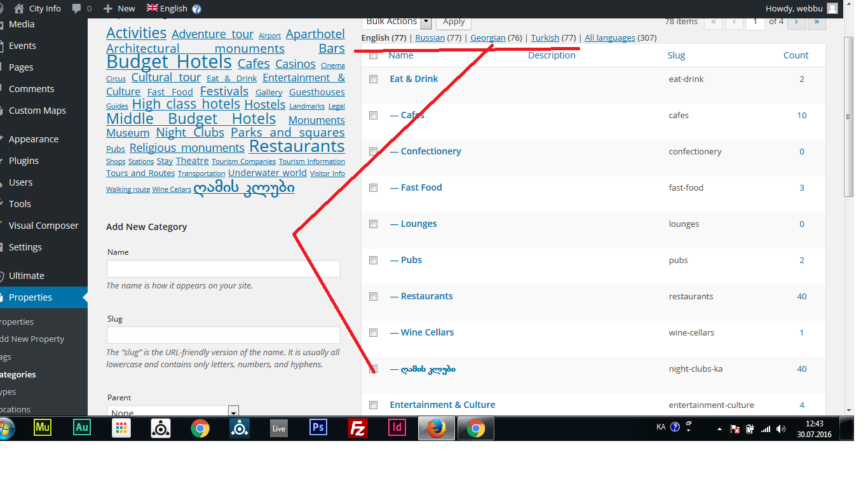Click the category Name input field

point(223,269)
